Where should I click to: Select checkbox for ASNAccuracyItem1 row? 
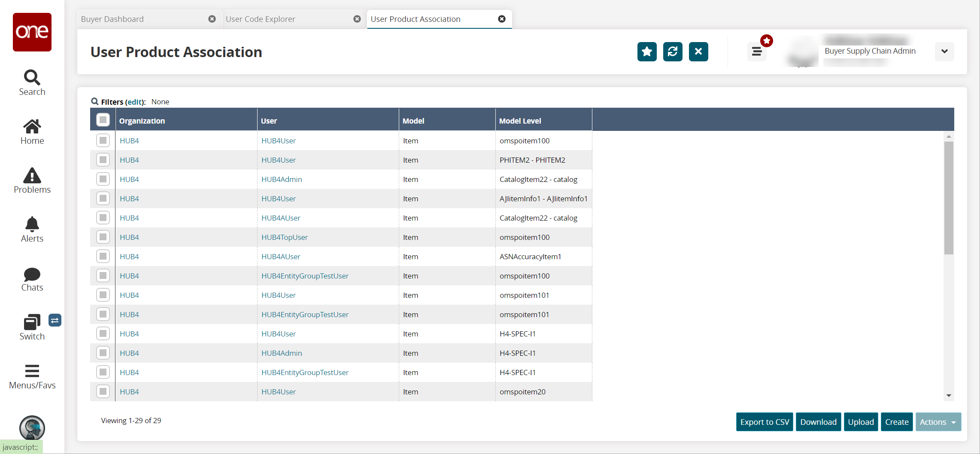[x=103, y=257]
